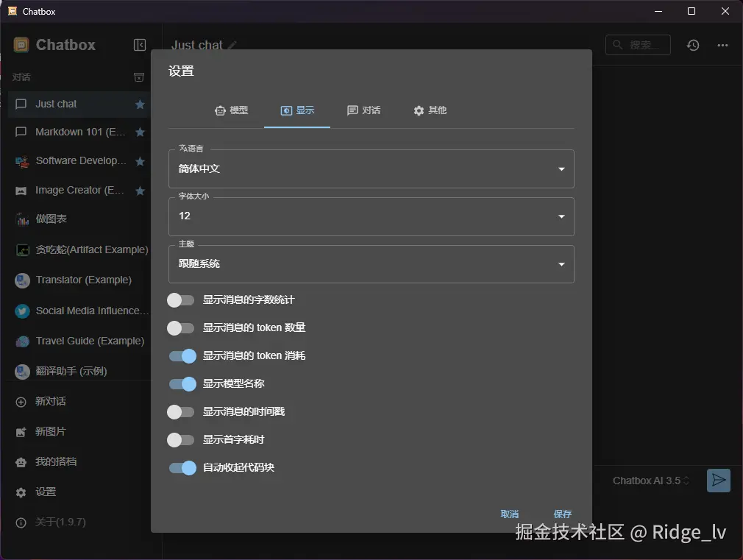The image size is (743, 560).
Task: Click the star on Image Creator row
Action: [x=140, y=191]
